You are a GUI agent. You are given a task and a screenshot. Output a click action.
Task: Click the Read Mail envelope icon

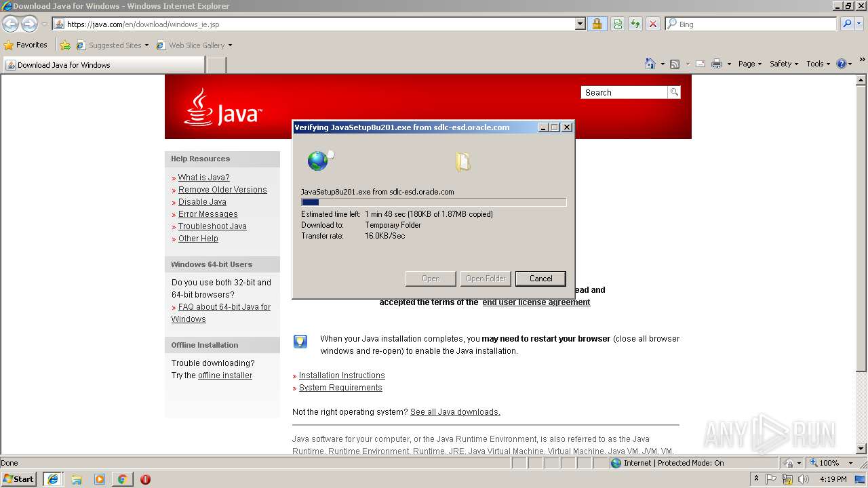coord(701,64)
